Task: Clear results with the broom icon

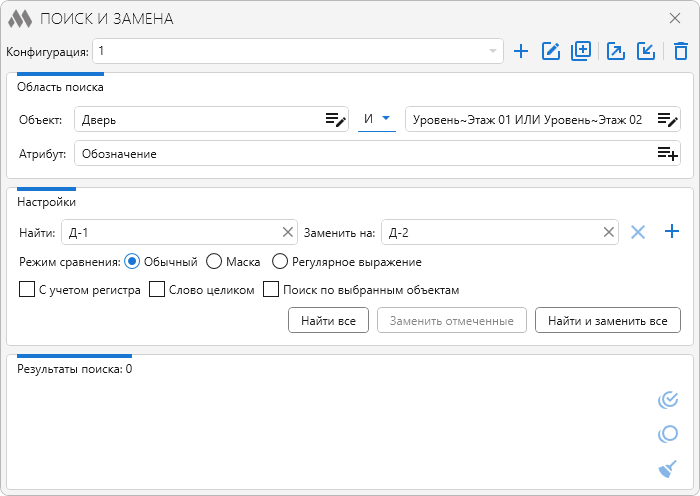Action: (x=667, y=468)
